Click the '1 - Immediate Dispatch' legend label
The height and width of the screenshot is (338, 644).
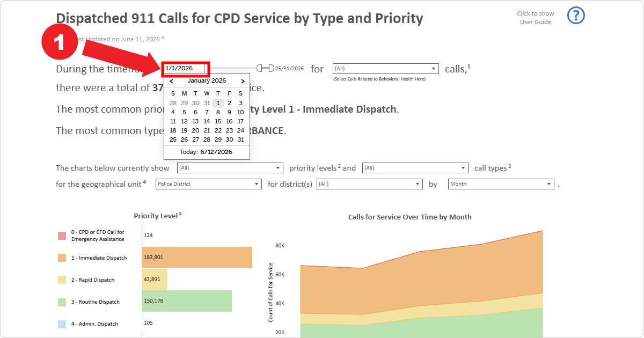coord(99,258)
